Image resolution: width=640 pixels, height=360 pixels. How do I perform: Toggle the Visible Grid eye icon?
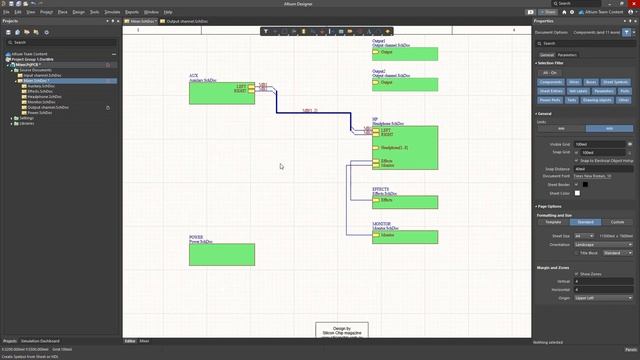click(x=630, y=144)
